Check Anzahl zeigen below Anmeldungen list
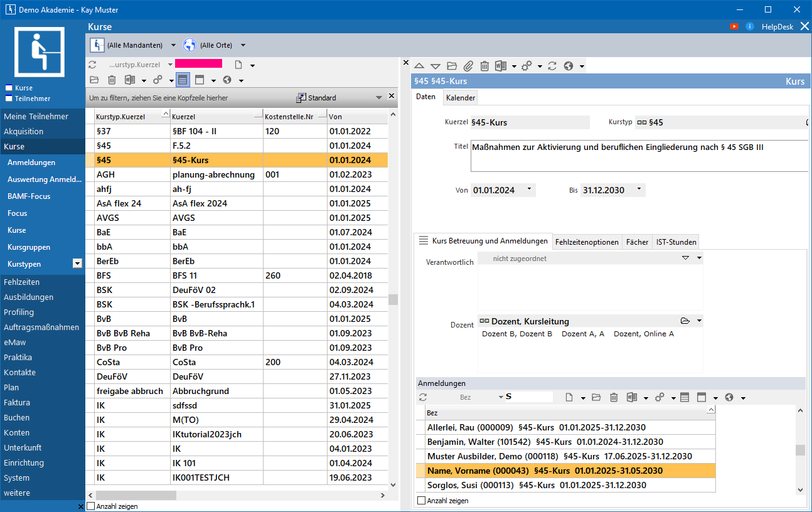Screen dimensions: 812x512 pos(421,501)
